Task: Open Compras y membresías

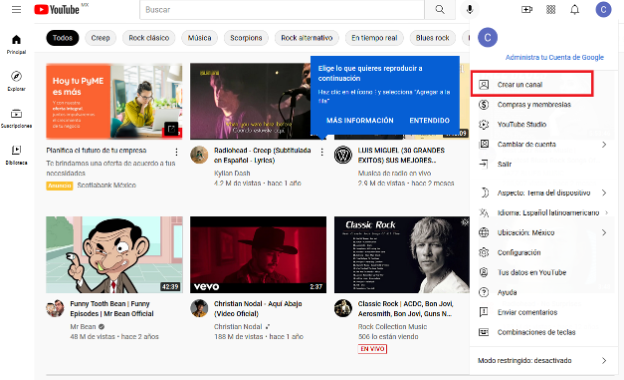Action: (x=544, y=104)
